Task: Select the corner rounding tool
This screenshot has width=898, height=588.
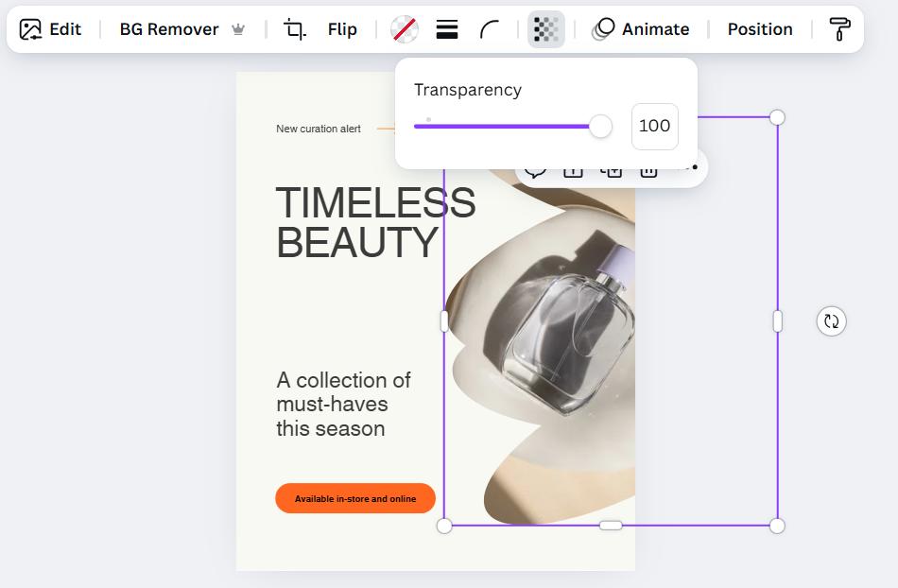Action: [490, 29]
